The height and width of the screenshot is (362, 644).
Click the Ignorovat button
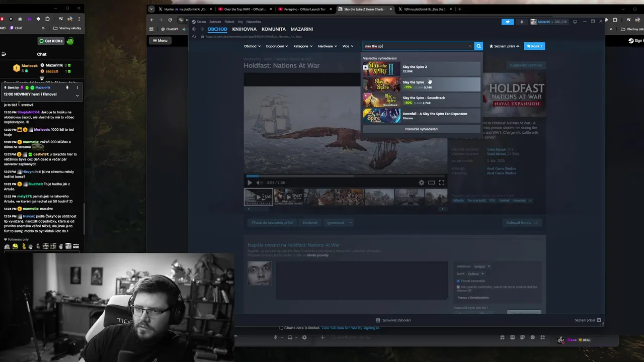point(335,223)
